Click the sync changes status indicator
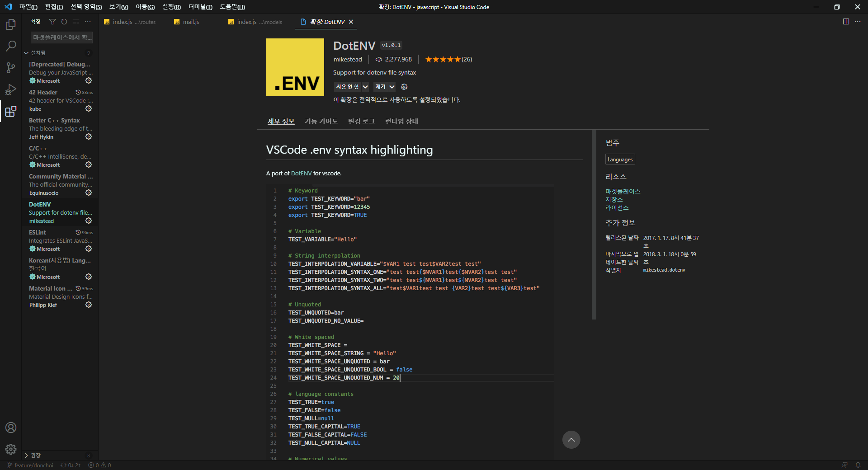Image resolution: width=868 pixels, height=470 pixels. click(71, 465)
